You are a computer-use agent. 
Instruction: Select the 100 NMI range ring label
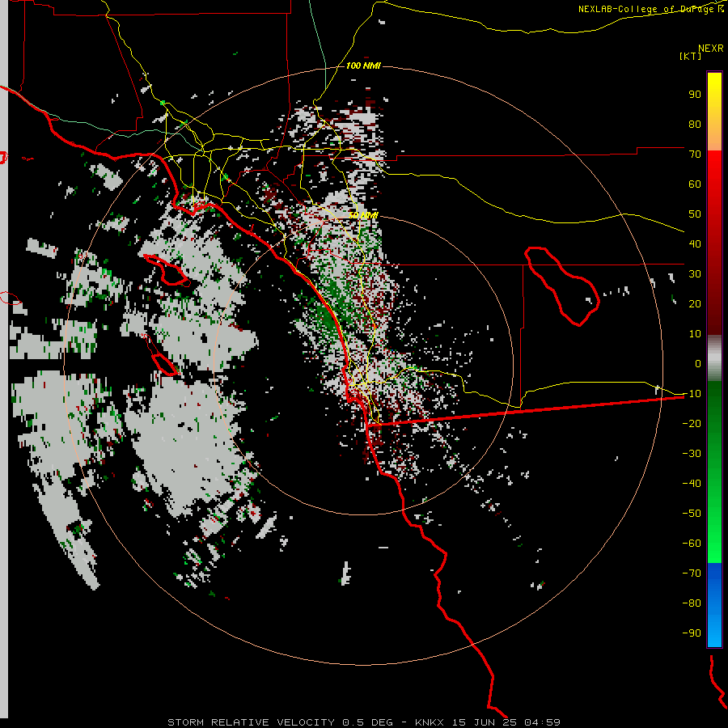[363, 66]
